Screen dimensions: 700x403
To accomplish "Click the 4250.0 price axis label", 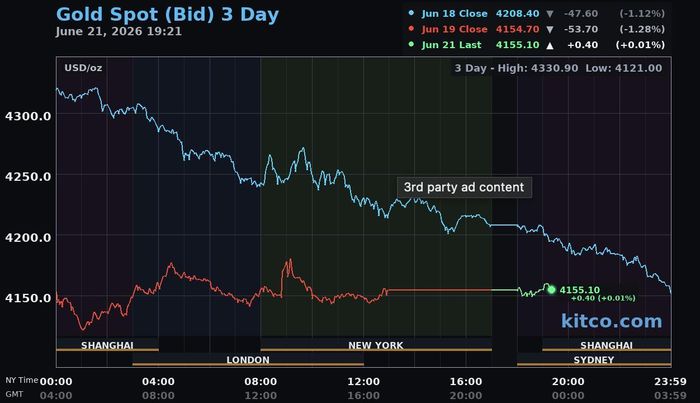I will (28, 177).
